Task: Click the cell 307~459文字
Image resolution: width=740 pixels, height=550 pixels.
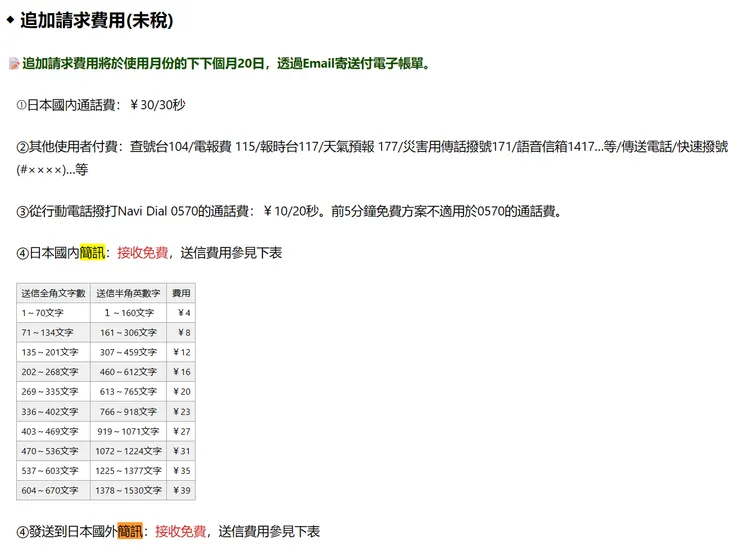Action: pyautogui.click(x=128, y=352)
